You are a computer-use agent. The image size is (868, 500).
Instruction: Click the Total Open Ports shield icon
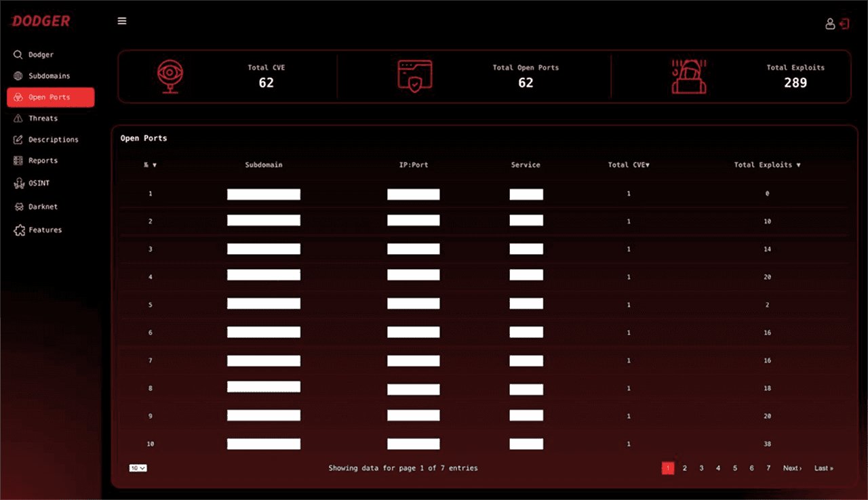414,76
